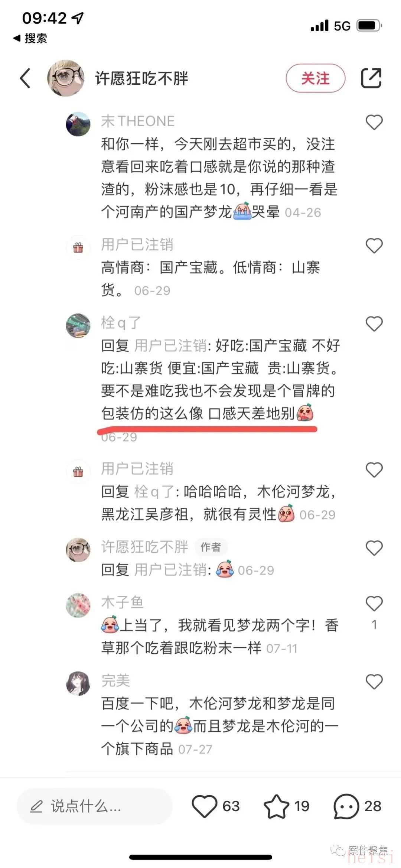This screenshot has height=868, width=401.
Task: Tap the bottom heart like icon
Action: point(204,806)
